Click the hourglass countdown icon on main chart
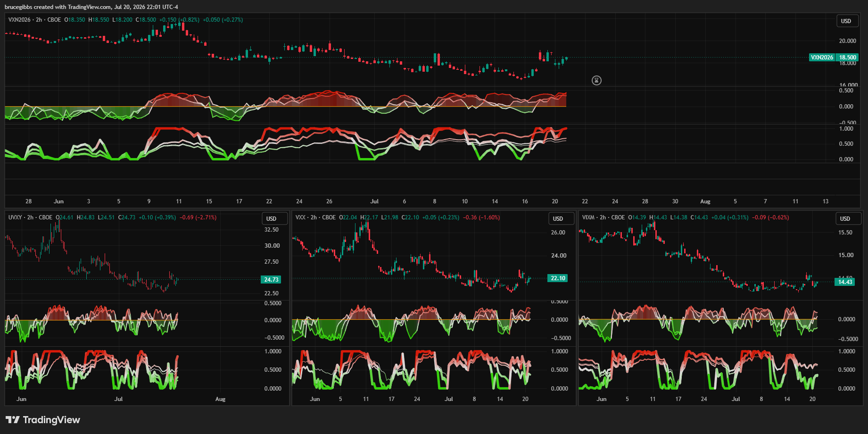 coord(596,80)
